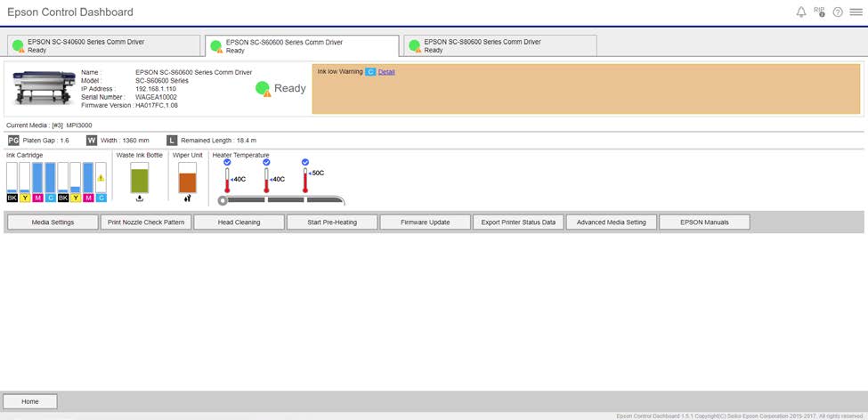868x420 pixels.
Task: Click the RIP information icon
Action: click(x=820, y=12)
